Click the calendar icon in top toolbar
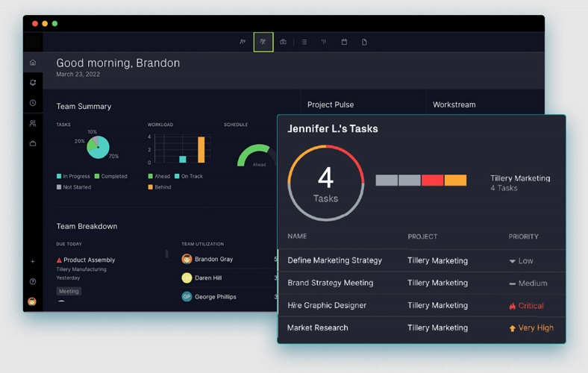The height and width of the screenshot is (373, 588). coord(344,42)
